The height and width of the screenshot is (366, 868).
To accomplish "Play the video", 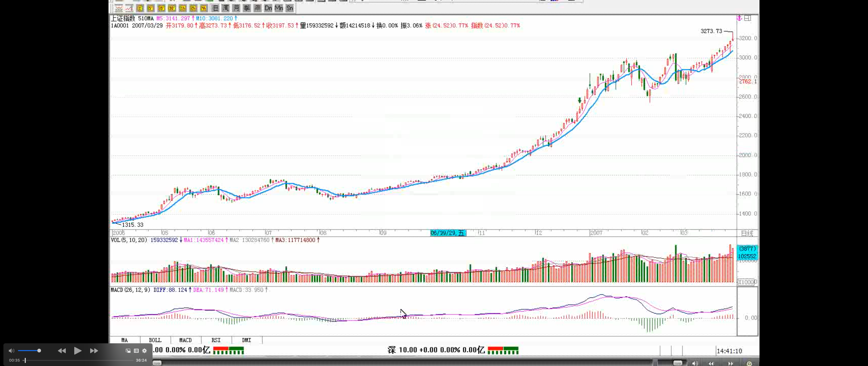I will click(78, 351).
